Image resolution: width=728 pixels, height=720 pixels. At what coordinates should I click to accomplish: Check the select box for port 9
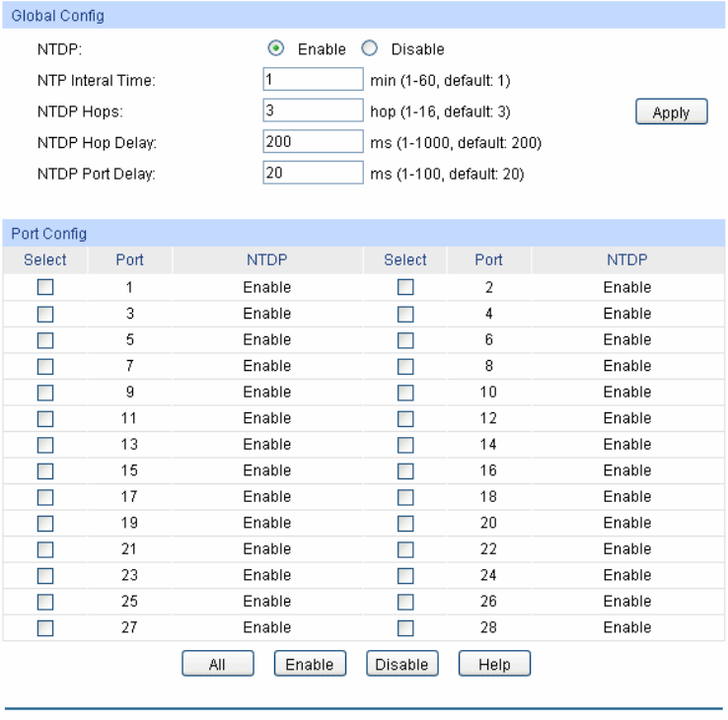pos(45,393)
